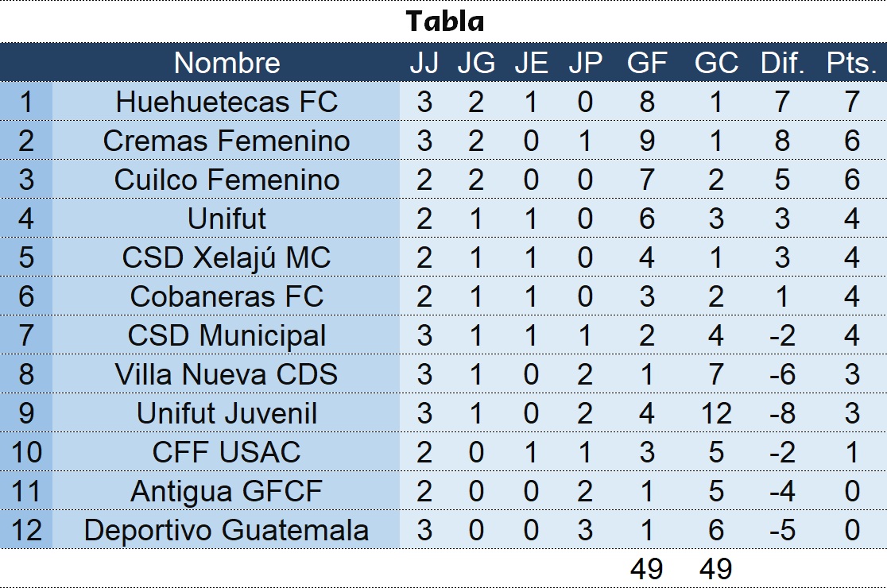Click the GF column header
887x588 pixels.
coord(646,63)
